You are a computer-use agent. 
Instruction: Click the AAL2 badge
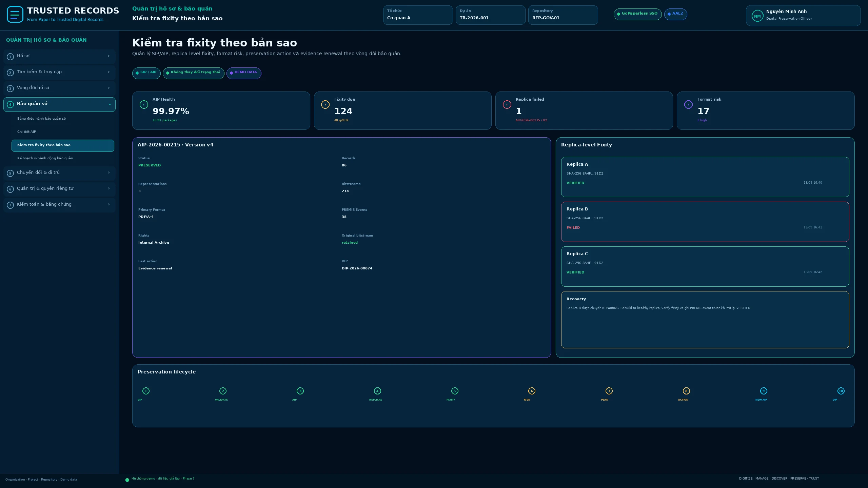point(675,14)
